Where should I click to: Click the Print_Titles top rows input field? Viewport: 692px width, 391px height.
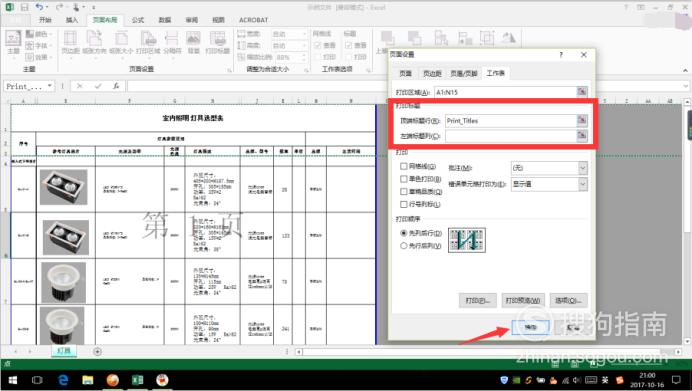(x=511, y=120)
